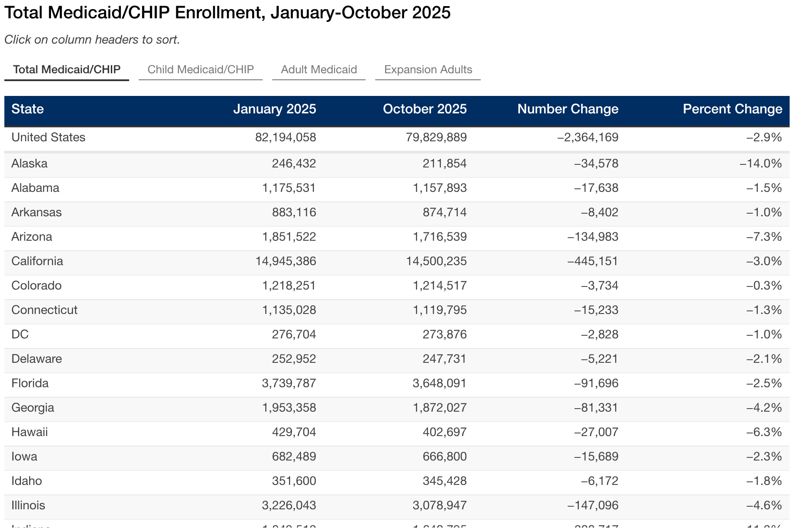Image resolution: width=794 pixels, height=532 pixels.
Task: Click Arizona's number change value
Action: (592, 237)
